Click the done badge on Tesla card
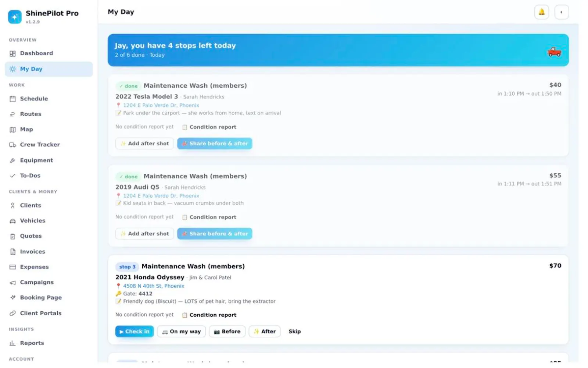The width and height of the screenshot is (588, 368). point(128,86)
